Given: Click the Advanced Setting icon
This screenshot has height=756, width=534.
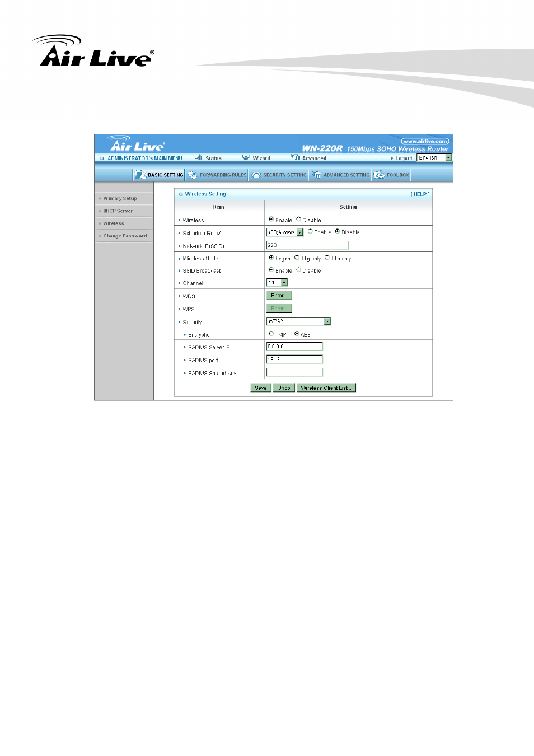Looking at the screenshot, I should [317, 175].
